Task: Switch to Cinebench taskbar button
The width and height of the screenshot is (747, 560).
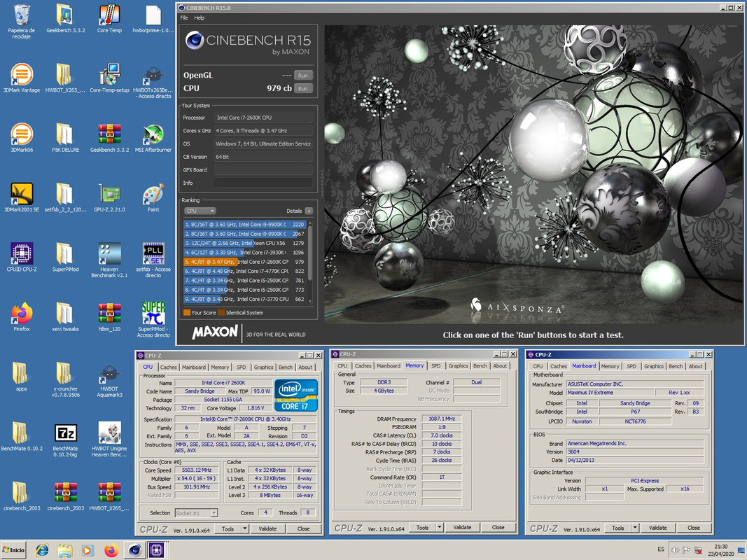Action: pos(135,550)
